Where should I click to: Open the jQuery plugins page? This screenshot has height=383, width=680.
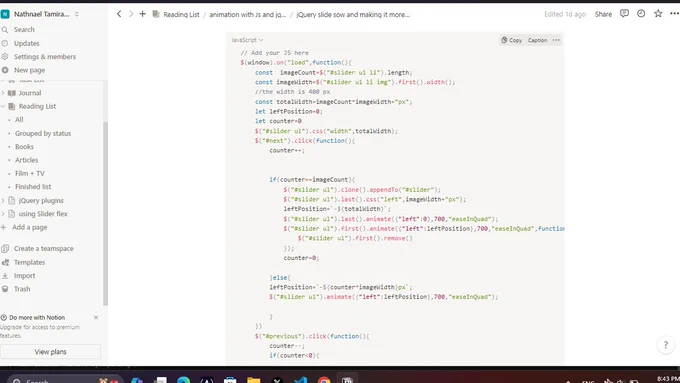pos(41,200)
